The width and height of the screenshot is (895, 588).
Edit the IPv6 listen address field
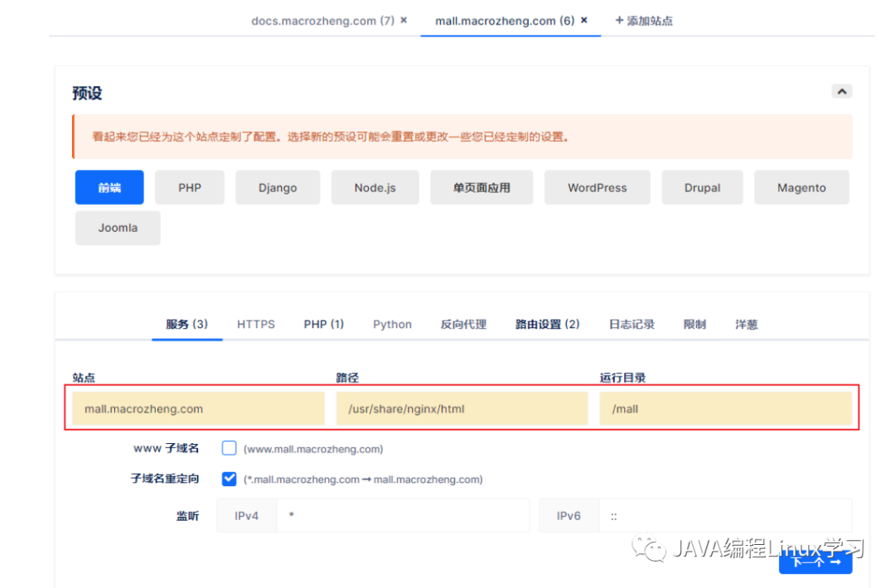725,516
